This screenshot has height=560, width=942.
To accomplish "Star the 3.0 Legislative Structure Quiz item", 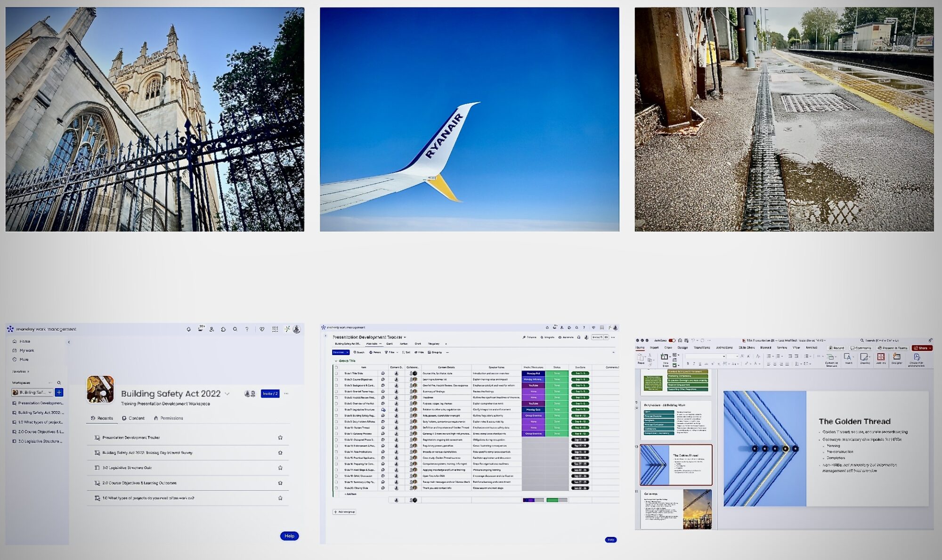I will click(280, 468).
